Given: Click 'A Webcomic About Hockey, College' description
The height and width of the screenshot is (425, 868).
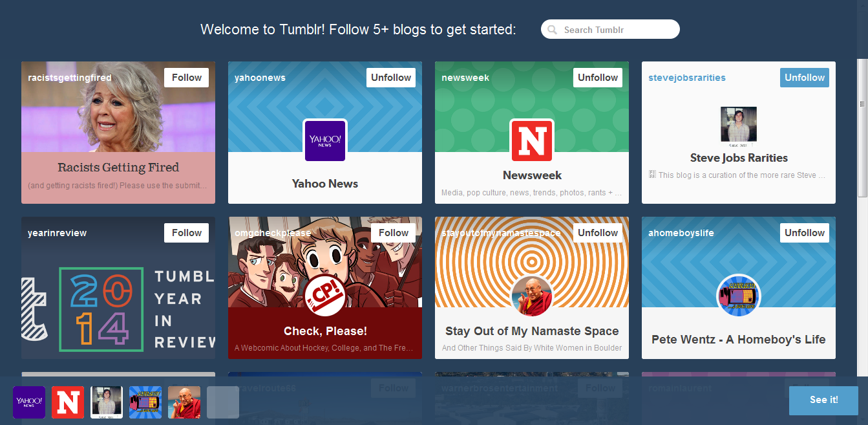Looking at the screenshot, I should (x=324, y=348).
